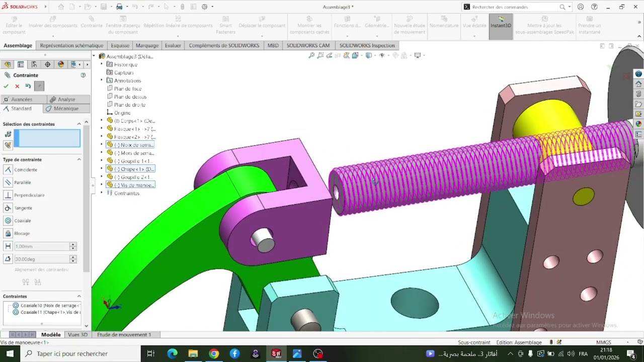Expand the Corps<1> component node

(x=102, y=121)
